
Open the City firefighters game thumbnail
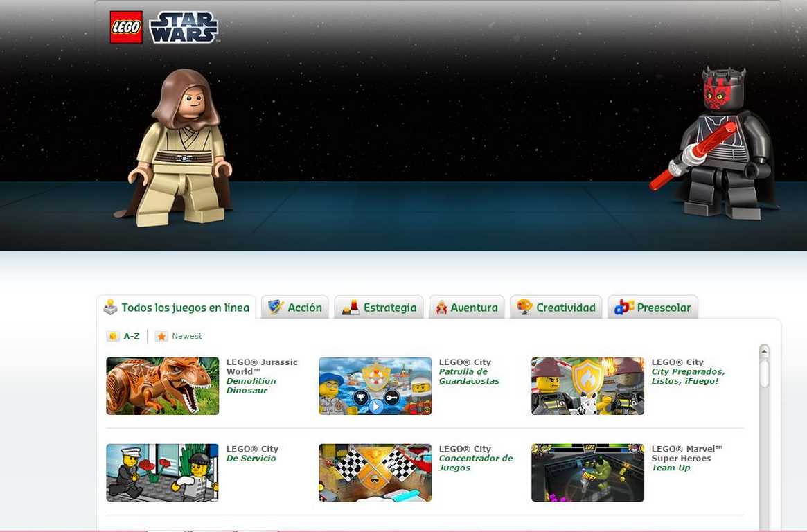587,386
